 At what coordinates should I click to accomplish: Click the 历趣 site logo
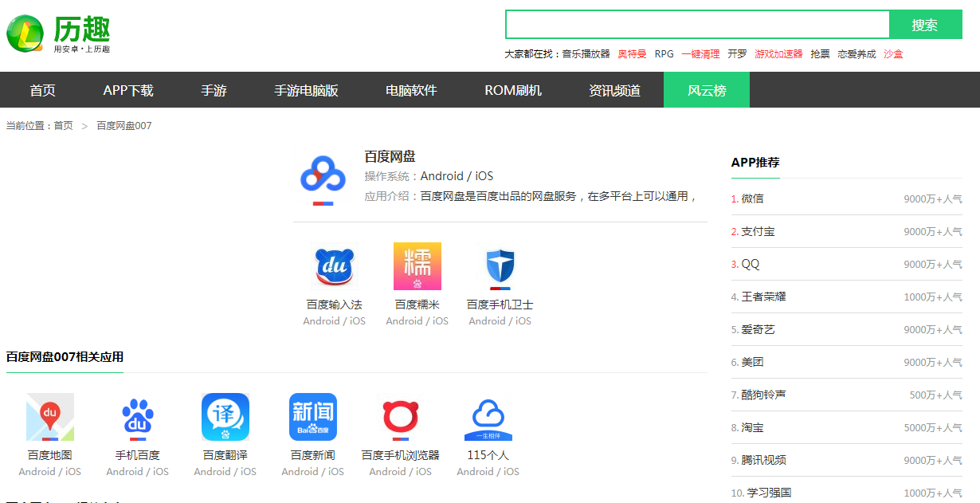point(58,34)
